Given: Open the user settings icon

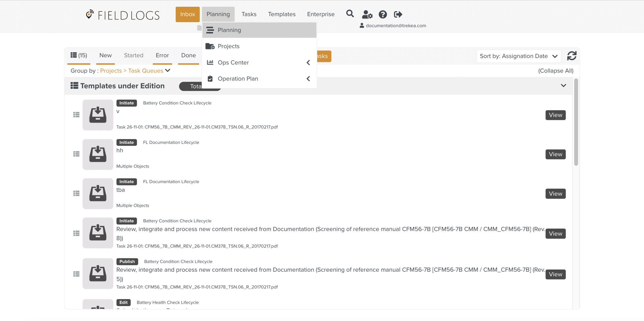Looking at the screenshot, I should [x=367, y=14].
